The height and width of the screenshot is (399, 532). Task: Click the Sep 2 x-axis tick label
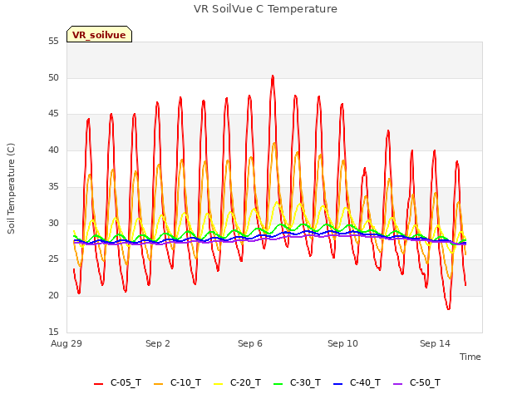tap(158, 343)
